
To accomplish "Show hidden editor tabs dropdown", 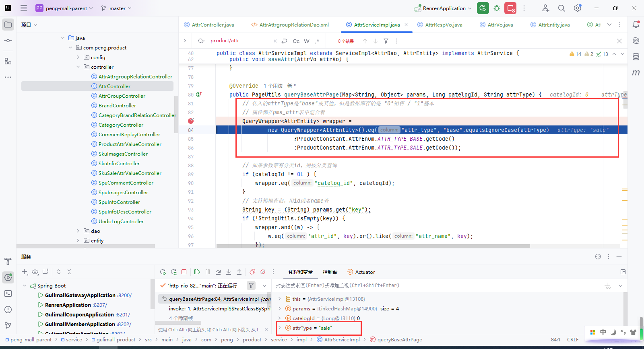I will tap(609, 25).
